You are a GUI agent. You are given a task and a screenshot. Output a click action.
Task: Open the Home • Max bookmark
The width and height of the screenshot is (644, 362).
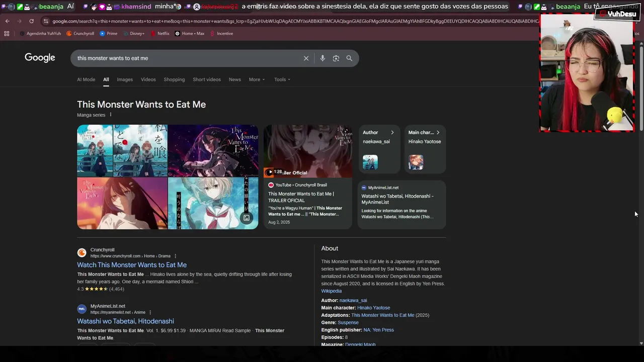tap(189, 34)
